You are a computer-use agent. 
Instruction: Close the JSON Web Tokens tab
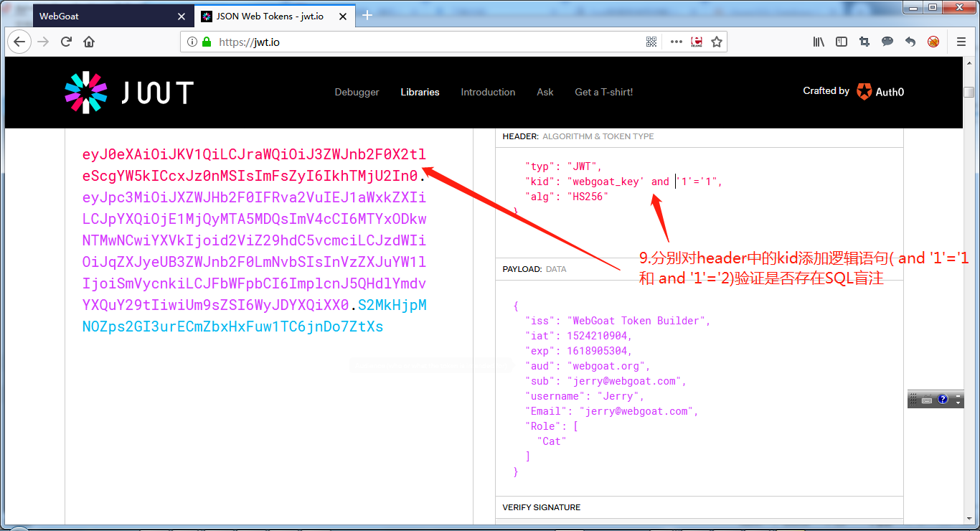click(x=344, y=16)
